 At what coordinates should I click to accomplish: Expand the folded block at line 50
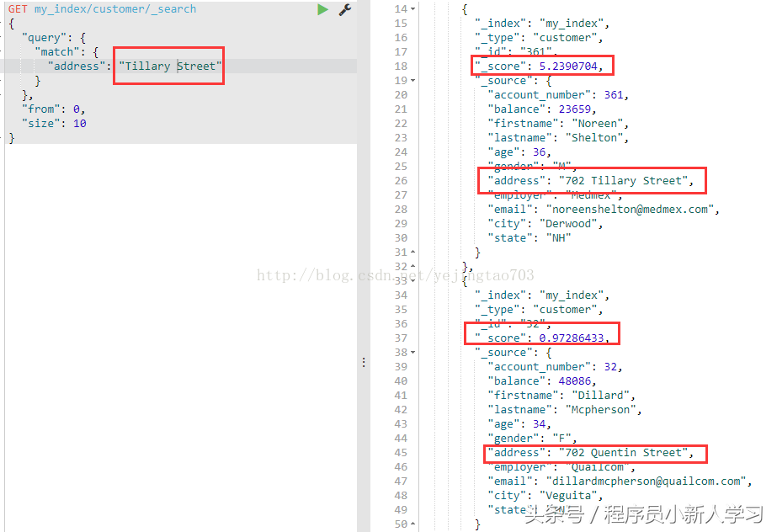coord(413,524)
